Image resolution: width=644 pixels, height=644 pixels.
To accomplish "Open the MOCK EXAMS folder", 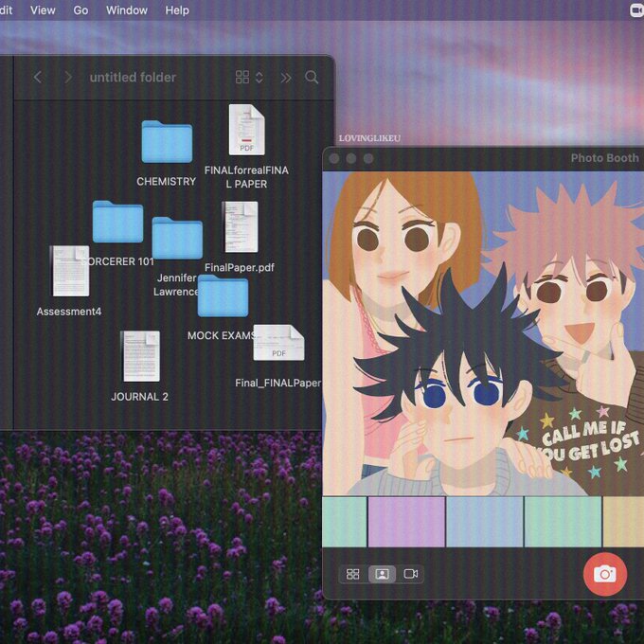I will pyautogui.click(x=223, y=295).
